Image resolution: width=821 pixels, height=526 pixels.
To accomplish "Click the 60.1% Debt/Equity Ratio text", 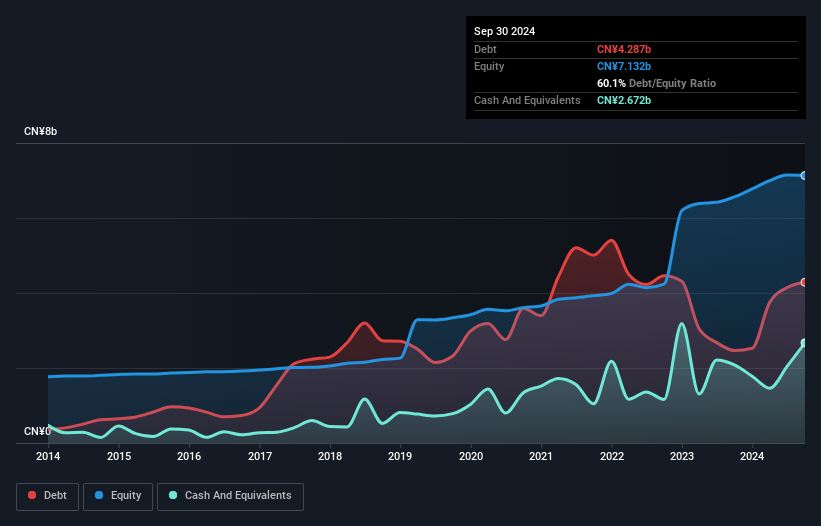I will click(x=656, y=83).
